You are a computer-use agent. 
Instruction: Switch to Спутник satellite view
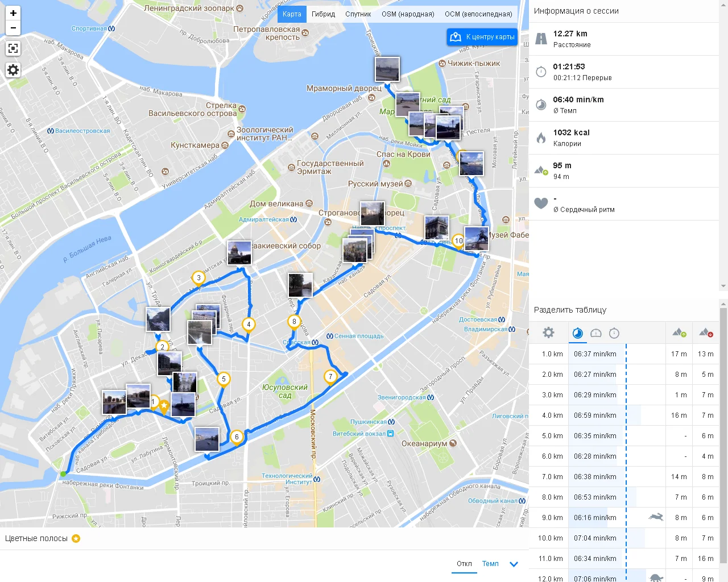[x=358, y=14]
